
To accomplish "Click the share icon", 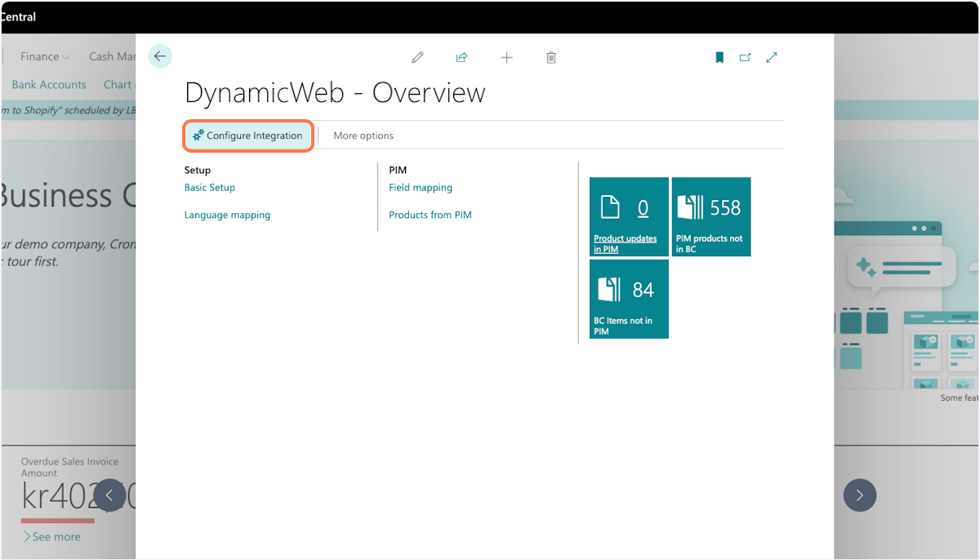I will [461, 57].
